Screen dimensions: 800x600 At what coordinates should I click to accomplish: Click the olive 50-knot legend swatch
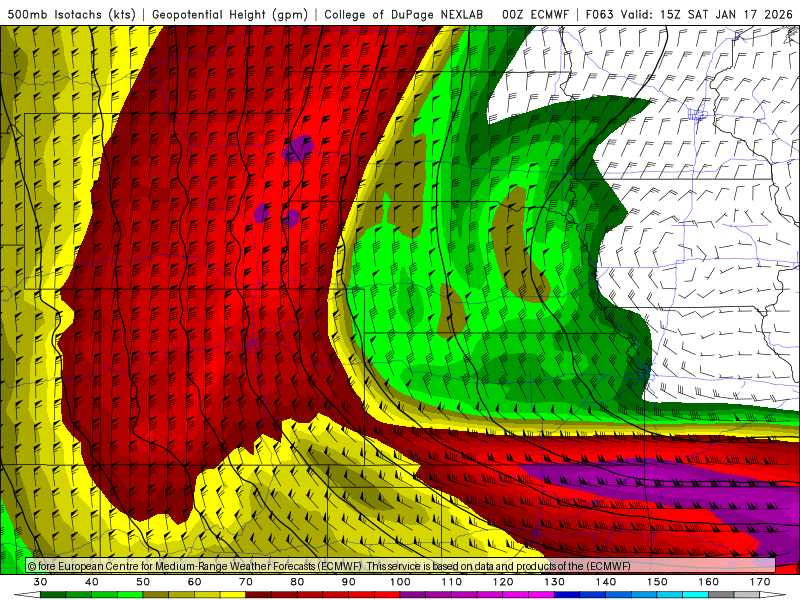[x=156, y=595]
